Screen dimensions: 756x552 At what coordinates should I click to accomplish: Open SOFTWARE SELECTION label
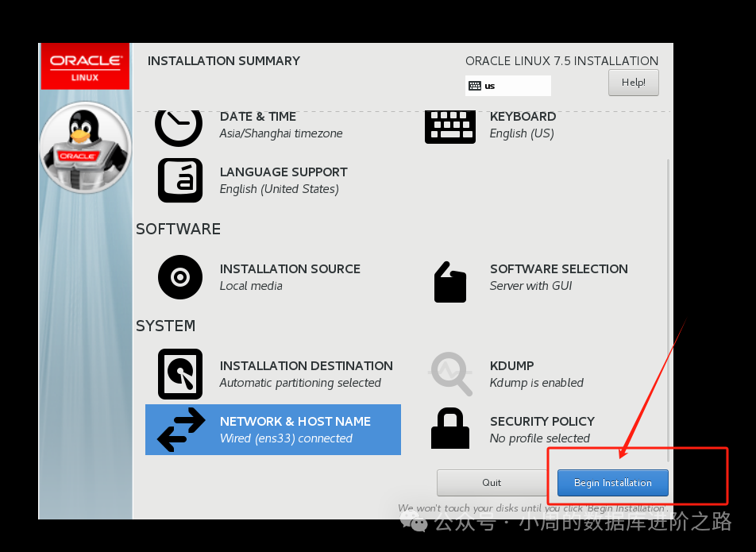(559, 269)
